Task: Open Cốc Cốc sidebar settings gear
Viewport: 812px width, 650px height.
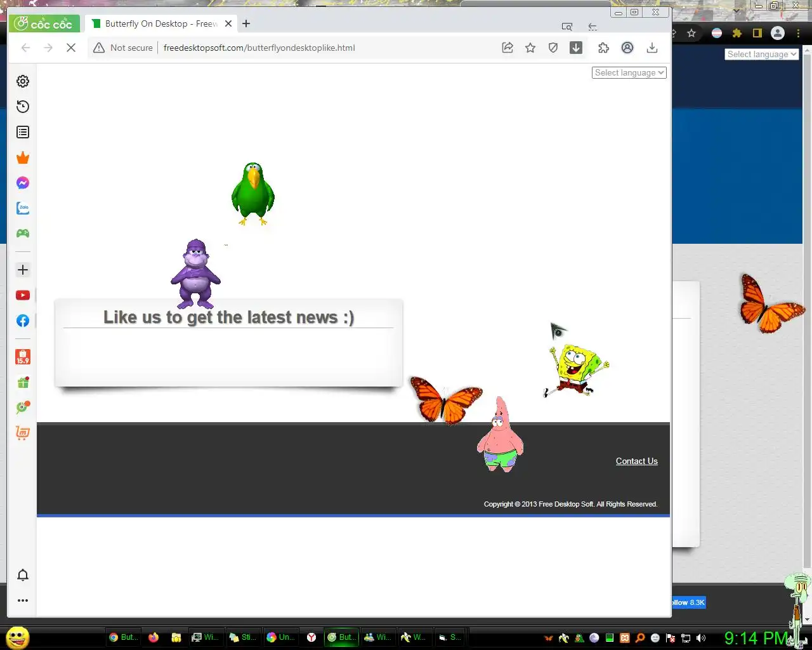Action: click(x=23, y=81)
